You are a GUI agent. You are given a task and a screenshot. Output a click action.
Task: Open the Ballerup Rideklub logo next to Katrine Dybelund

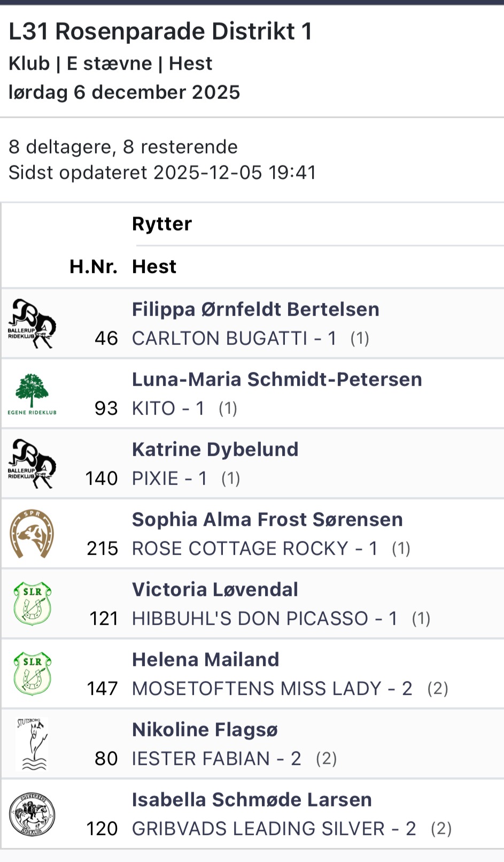pyautogui.click(x=32, y=464)
